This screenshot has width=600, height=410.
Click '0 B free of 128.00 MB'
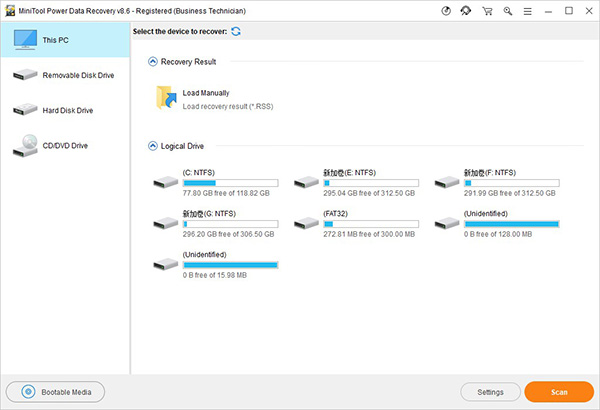pos(498,234)
